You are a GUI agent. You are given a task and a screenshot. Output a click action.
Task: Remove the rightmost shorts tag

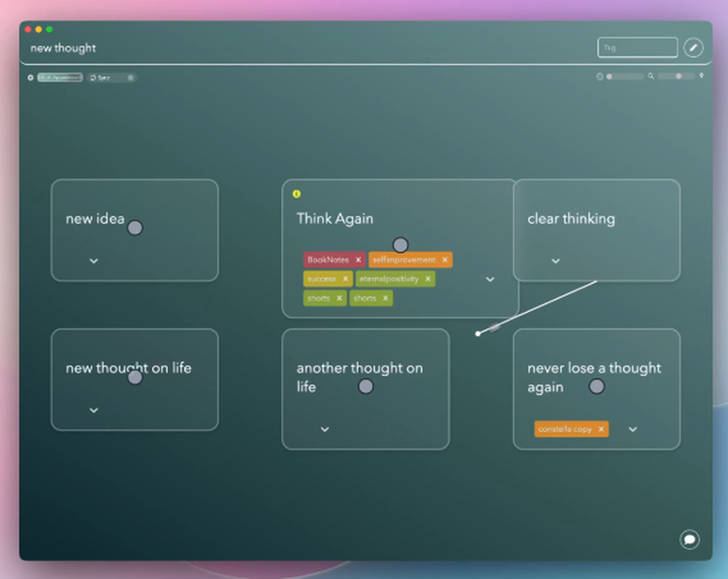(x=385, y=298)
